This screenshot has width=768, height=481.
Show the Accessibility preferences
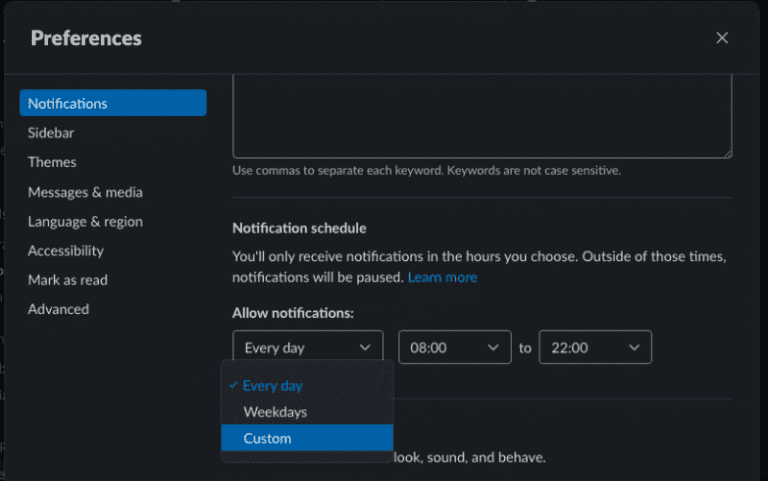66,251
